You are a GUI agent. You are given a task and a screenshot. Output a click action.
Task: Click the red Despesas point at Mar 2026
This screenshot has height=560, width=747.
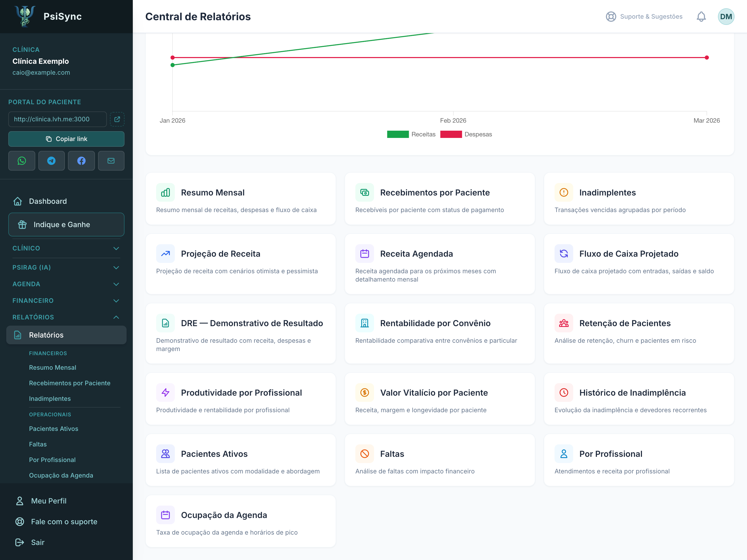tap(707, 57)
